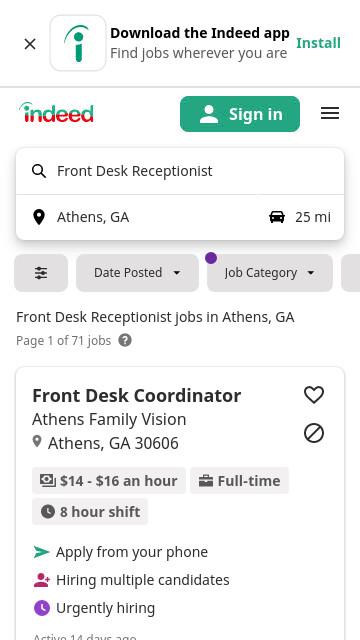Show help about job count
The height and width of the screenshot is (640, 360).
point(125,340)
